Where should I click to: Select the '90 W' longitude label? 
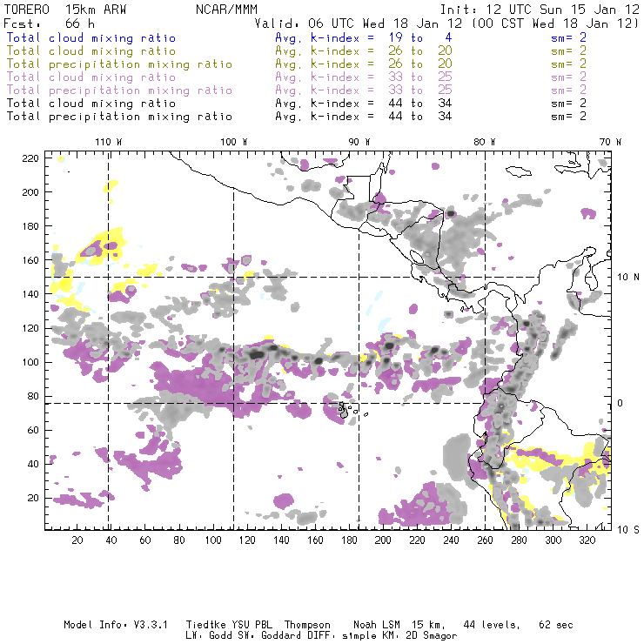click(x=359, y=142)
